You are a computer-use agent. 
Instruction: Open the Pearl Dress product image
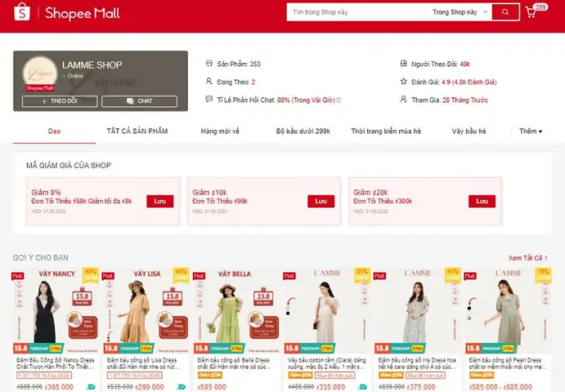coord(509,310)
